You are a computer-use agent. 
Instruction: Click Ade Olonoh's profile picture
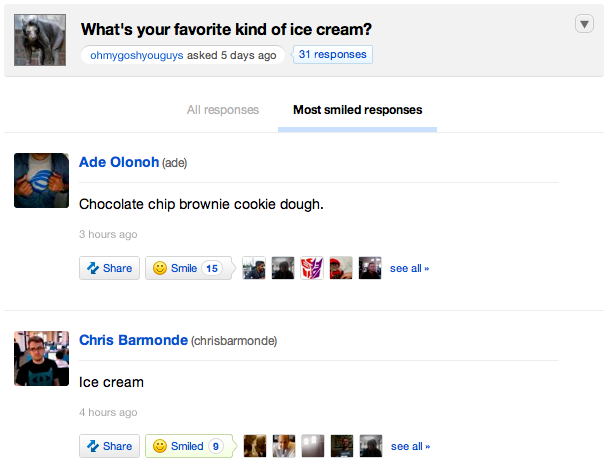pyautogui.click(x=41, y=180)
